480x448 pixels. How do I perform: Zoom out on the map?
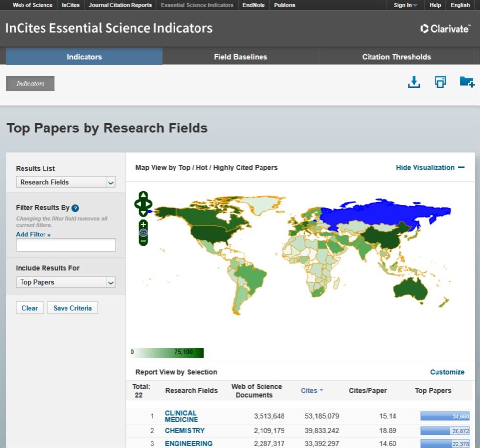143,241
